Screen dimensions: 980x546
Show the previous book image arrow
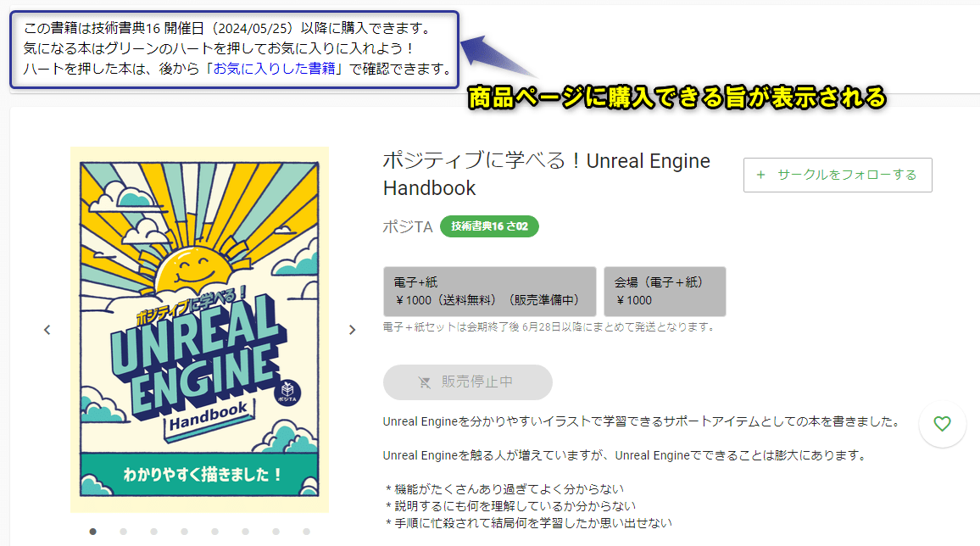point(47,330)
